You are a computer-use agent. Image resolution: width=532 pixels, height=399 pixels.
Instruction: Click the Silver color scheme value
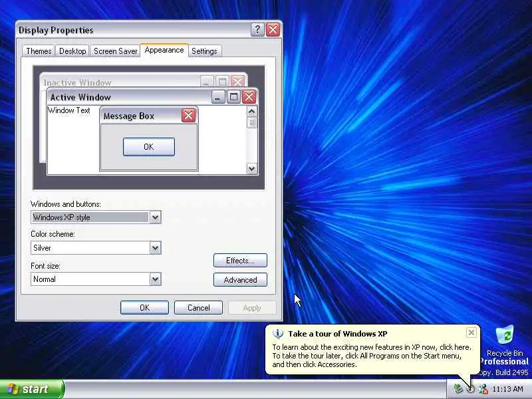coord(42,248)
